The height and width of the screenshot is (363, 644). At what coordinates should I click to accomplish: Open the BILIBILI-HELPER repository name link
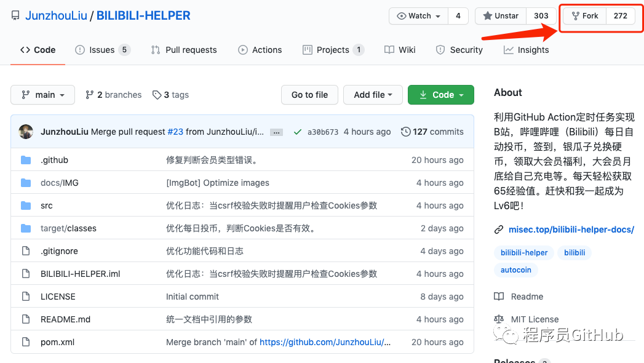(x=143, y=15)
